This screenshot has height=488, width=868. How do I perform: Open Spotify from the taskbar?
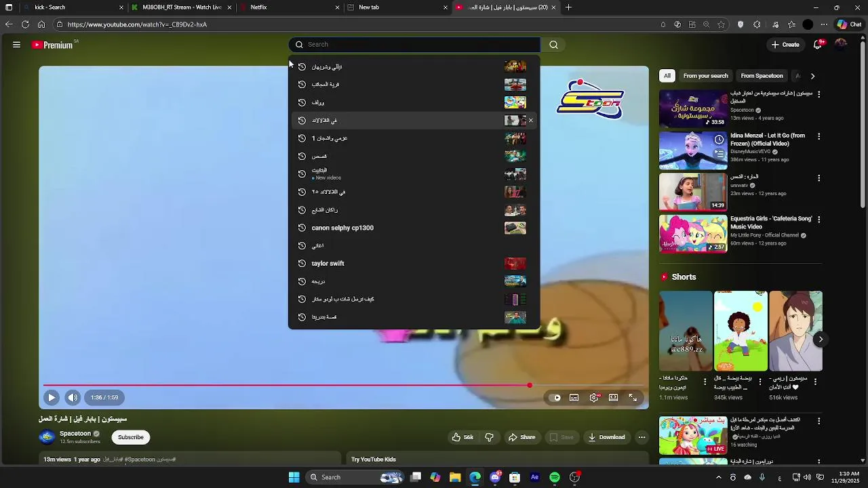(x=555, y=477)
